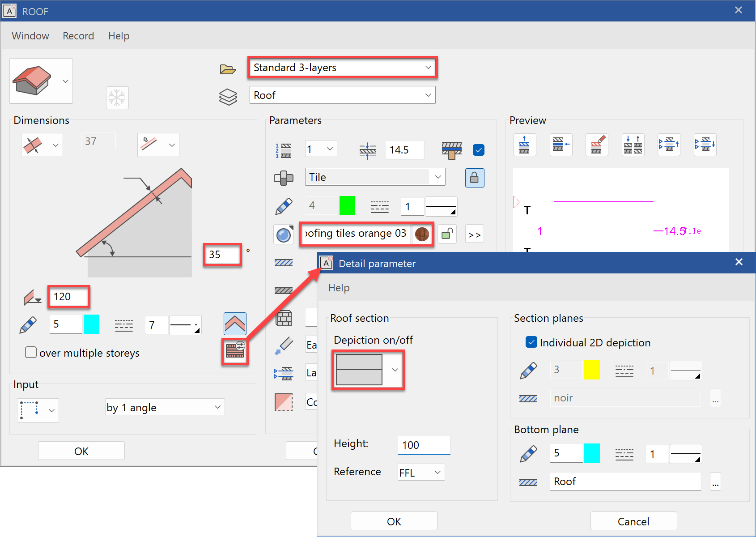Click the detail parameter roof section icon
The height and width of the screenshot is (537, 756).
pyautogui.click(x=235, y=352)
